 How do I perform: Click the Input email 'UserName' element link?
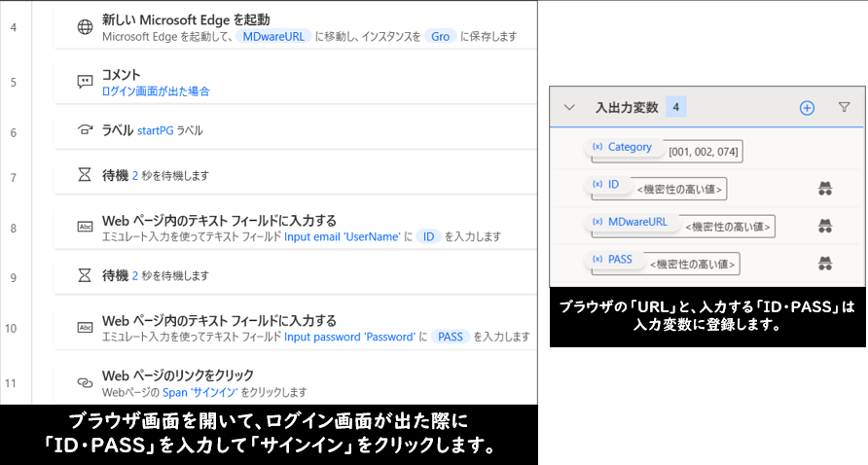(x=342, y=237)
